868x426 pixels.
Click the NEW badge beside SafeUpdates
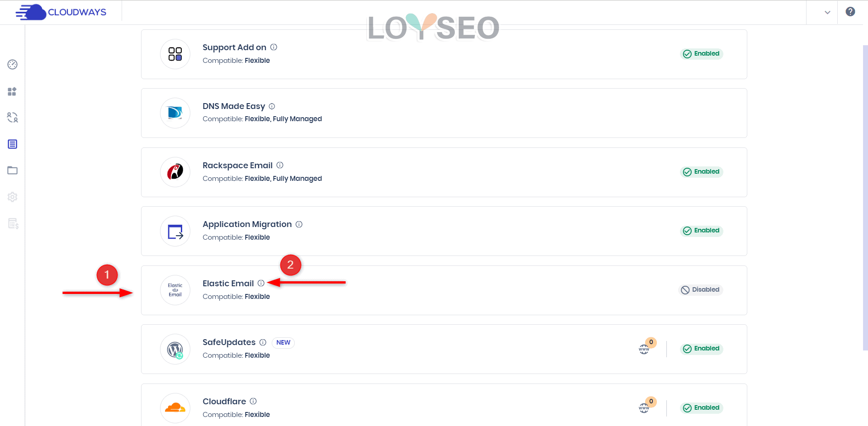(x=283, y=343)
